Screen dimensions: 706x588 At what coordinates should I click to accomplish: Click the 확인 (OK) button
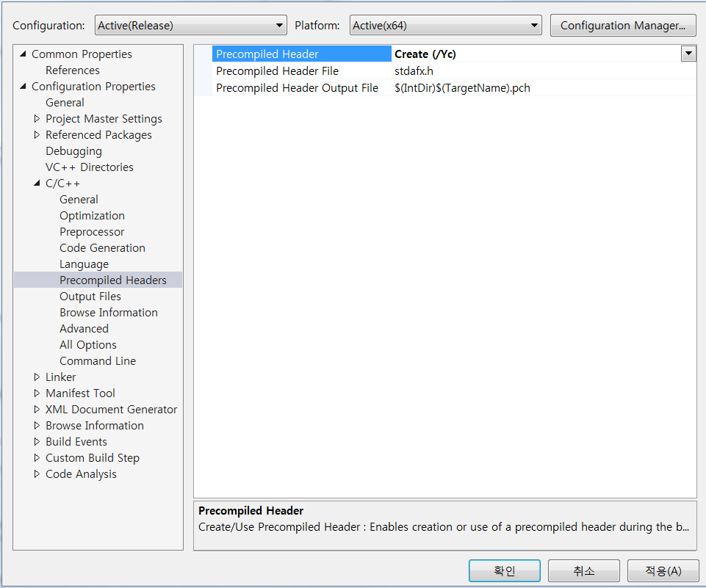[504, 571]
